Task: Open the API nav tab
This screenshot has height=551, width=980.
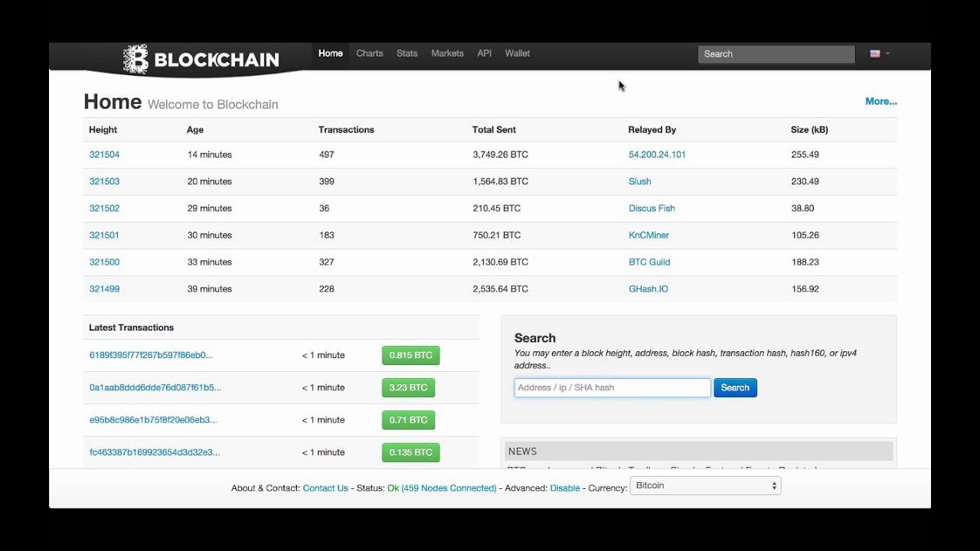Action: point(485,54)
